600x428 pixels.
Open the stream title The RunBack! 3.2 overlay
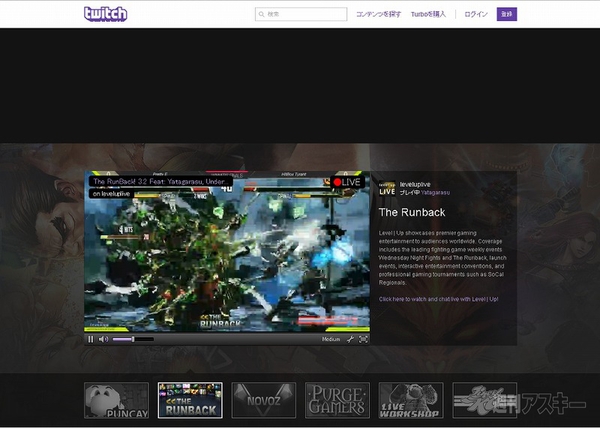pos(161,181)
